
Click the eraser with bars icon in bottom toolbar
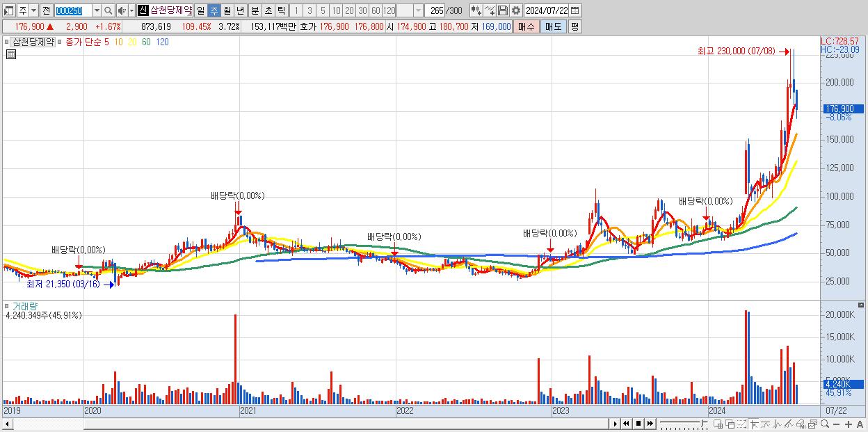(801, 424)
